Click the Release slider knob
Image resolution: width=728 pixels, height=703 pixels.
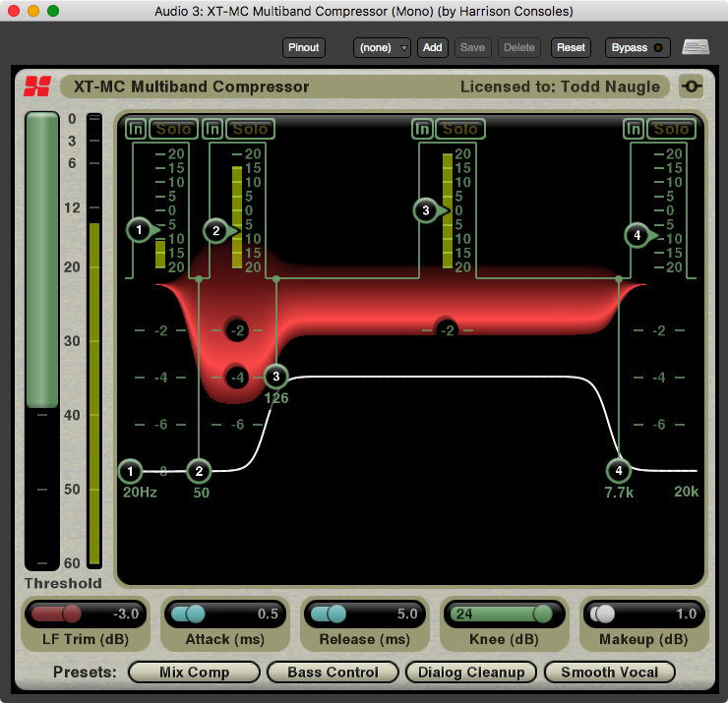point(336,614)
